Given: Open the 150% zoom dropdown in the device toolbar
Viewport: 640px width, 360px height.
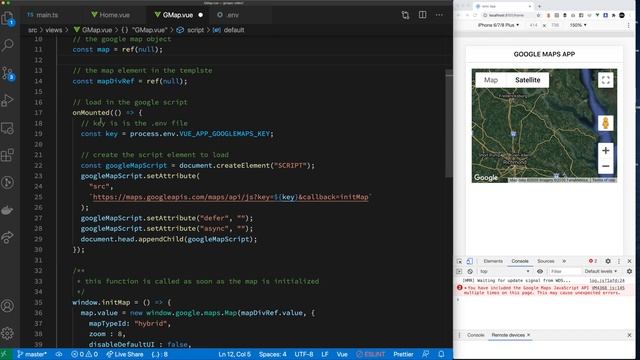Looking at the screenshot, I should 578,25.
